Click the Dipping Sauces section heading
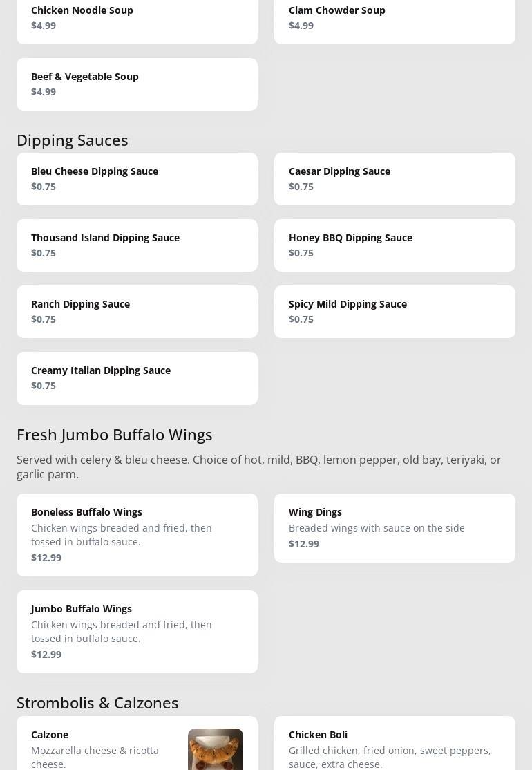 (73, 140)
